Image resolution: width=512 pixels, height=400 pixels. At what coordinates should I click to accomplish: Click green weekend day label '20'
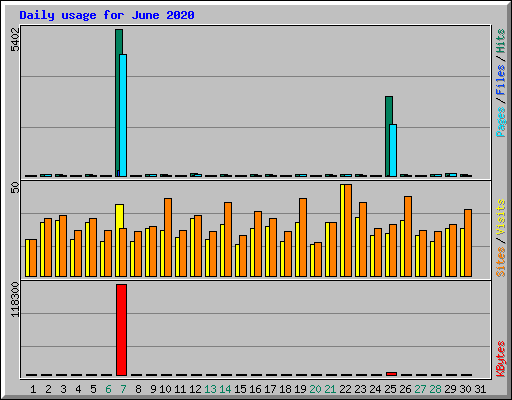[x=315, y=389]
